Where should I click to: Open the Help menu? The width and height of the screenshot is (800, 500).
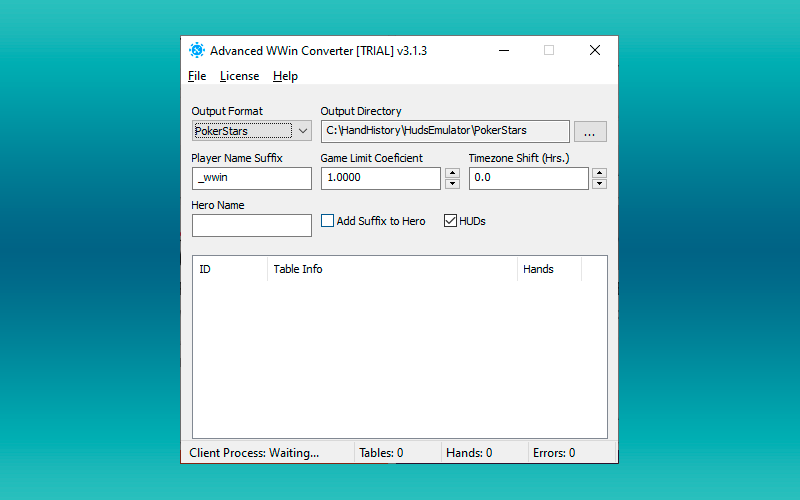[x=285, y=76]
